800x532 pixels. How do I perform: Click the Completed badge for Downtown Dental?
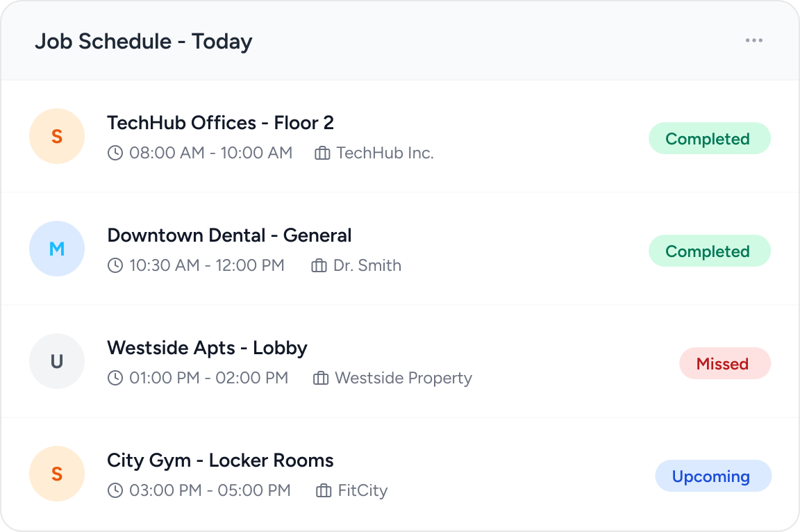[709, 251]
